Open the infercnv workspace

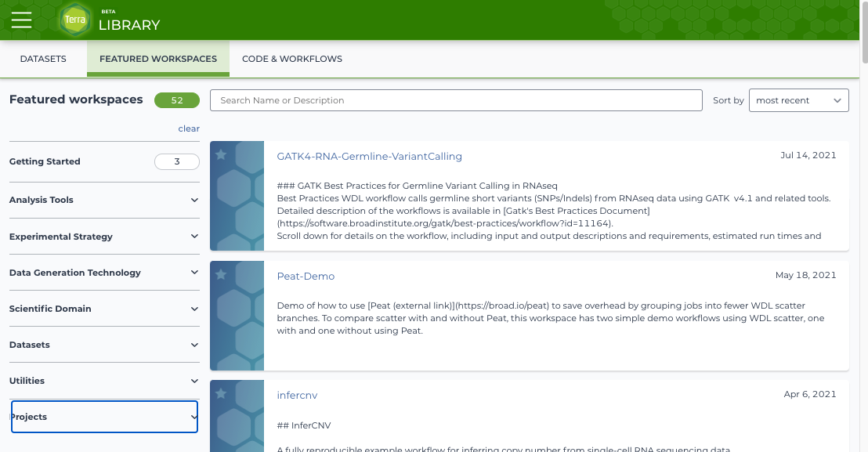click(297, 395)
